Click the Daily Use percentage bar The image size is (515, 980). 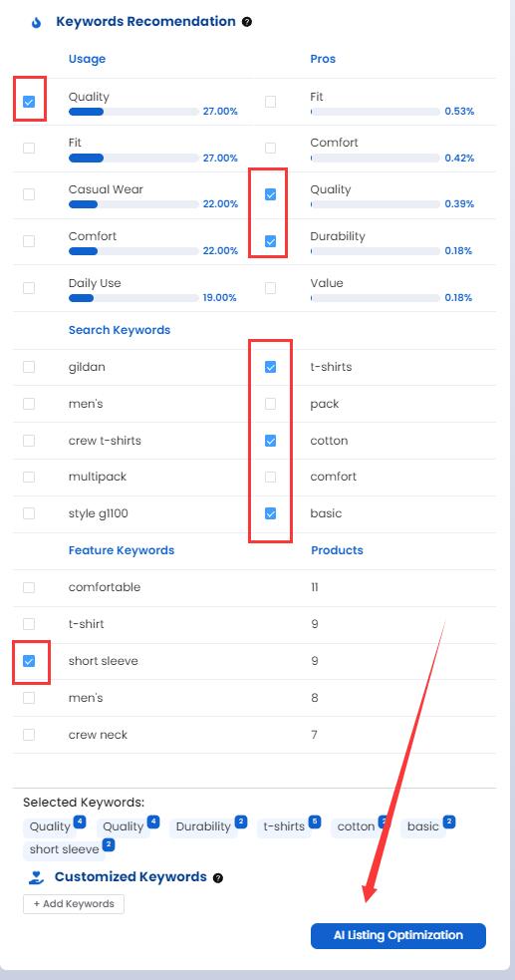pos(133,298)
